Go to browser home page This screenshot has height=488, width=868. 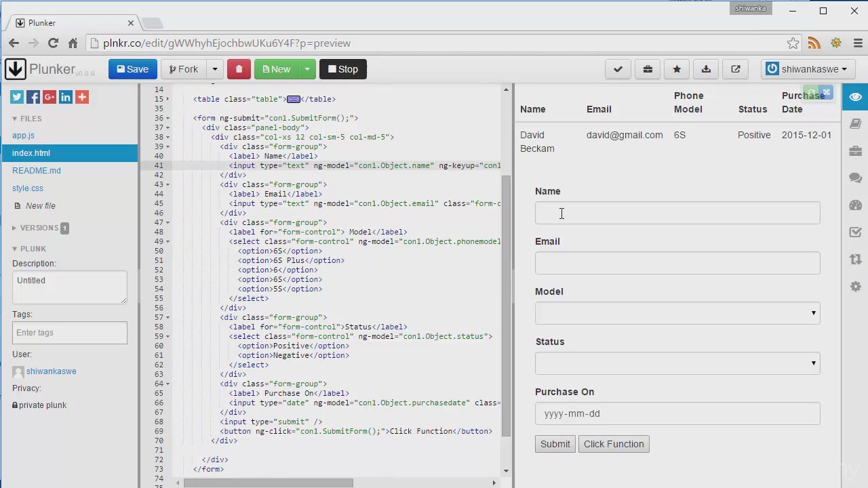(73, 43)
